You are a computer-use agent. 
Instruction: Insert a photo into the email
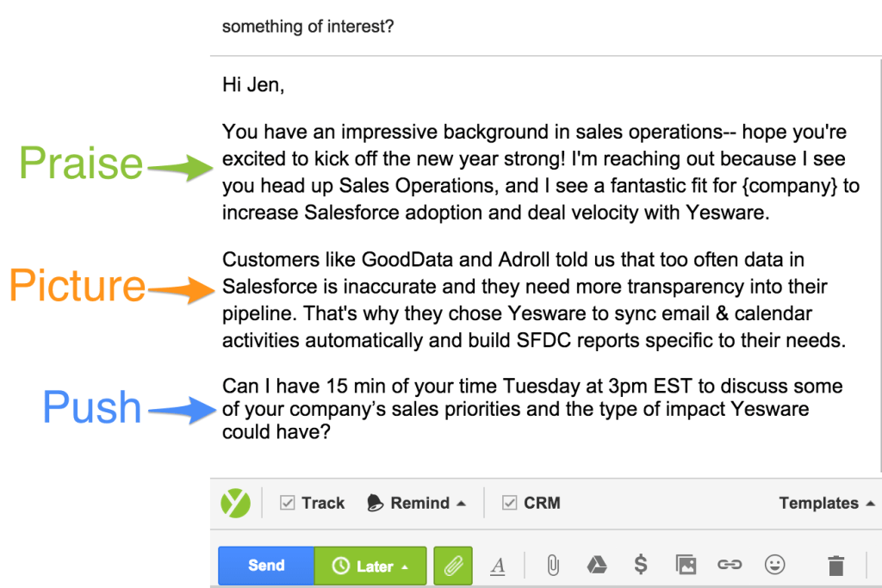686,566
